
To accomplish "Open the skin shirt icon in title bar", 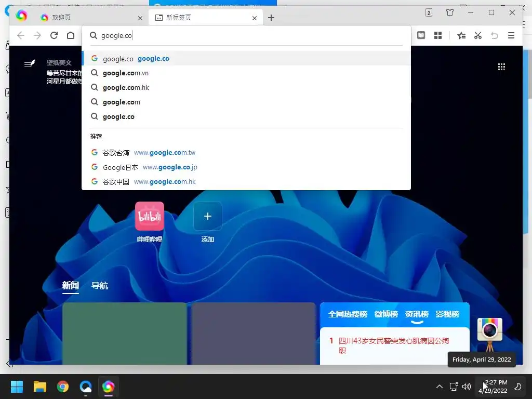I will pos(450,12).
